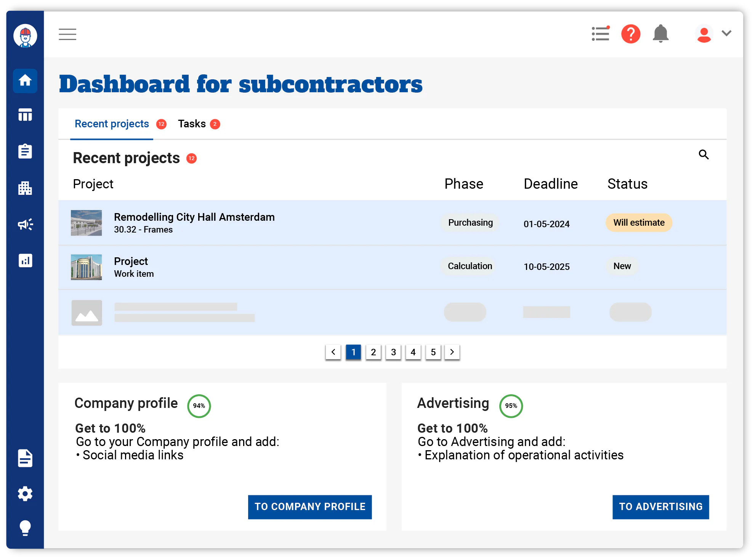Open Remodelling City Hall Amsterdam thumbnail
Screen dimensions: 755x560
pyautogui.click(x=87, y=223)
